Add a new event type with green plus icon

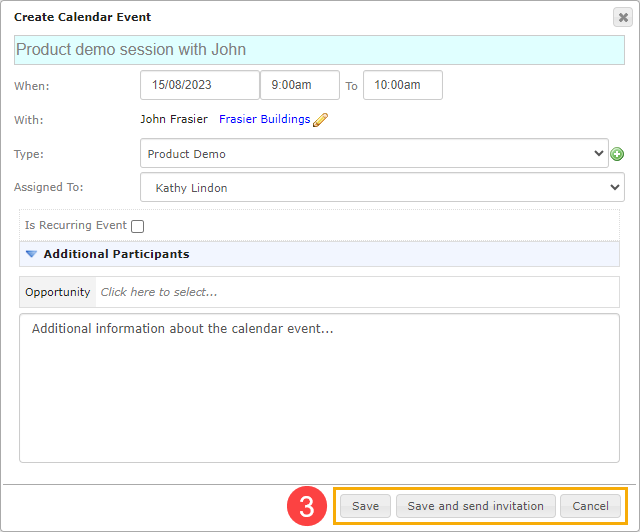617,154
